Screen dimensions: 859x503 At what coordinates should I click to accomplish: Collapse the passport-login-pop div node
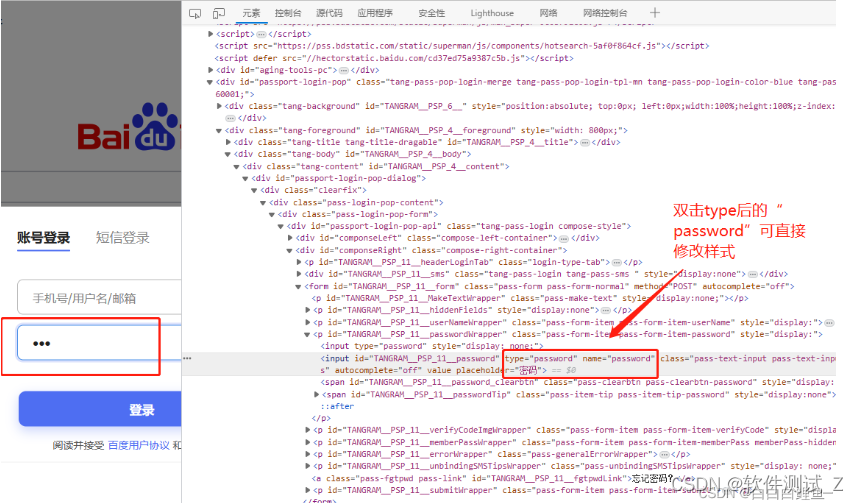pyautogui.click(x=210, y=82)
